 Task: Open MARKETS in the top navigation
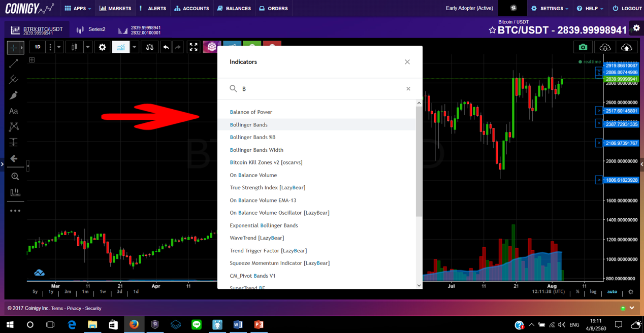tap(115, 8)
